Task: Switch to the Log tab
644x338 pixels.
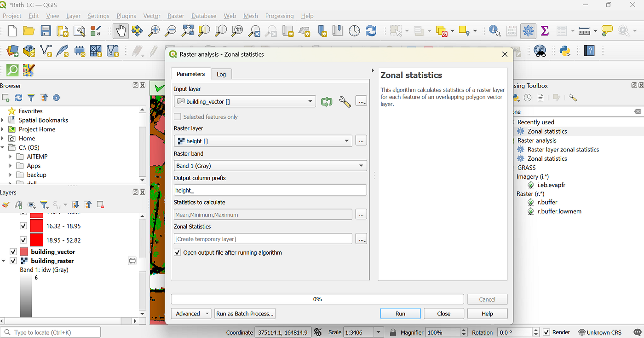Action: coord(221,74)
